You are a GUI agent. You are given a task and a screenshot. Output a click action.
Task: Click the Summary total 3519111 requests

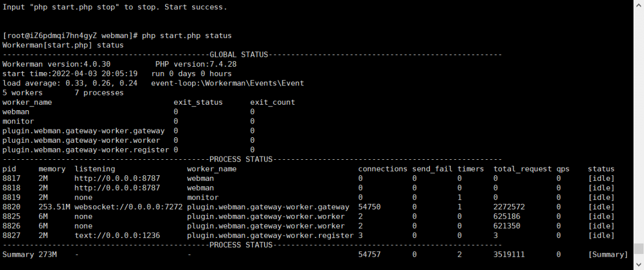509,255
